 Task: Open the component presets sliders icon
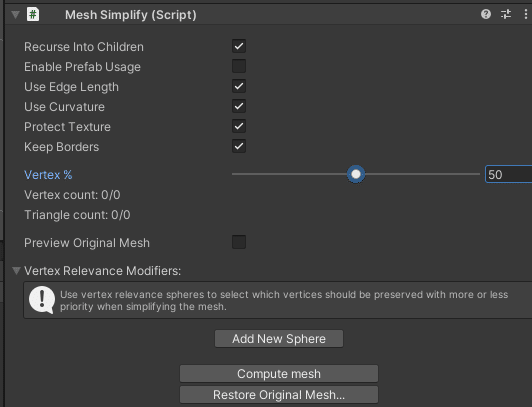point(506,14)
